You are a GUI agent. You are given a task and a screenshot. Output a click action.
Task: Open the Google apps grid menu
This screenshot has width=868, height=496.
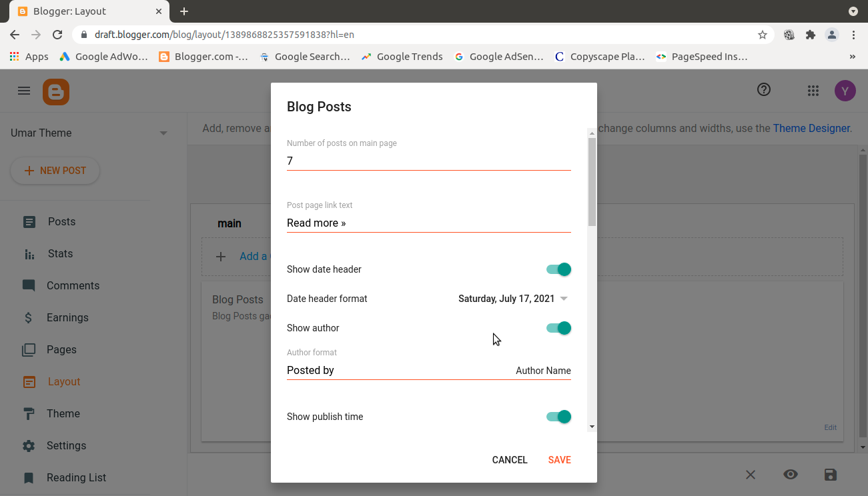pos(813,89)
